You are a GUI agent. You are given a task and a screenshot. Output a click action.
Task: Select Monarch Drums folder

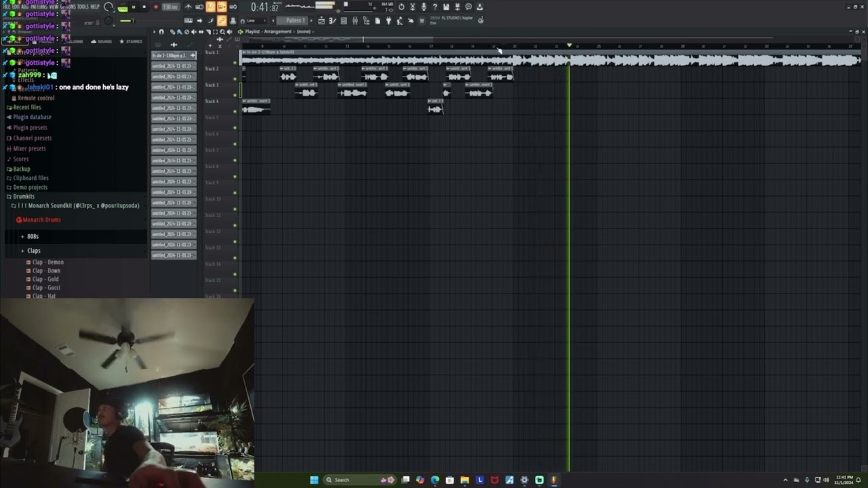click(x=38, y=220)
